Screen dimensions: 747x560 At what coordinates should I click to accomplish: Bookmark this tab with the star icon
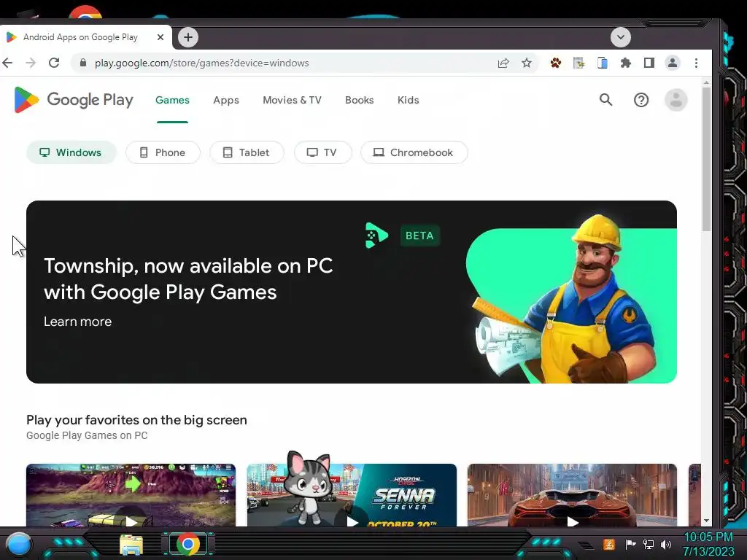pos(527,63)
